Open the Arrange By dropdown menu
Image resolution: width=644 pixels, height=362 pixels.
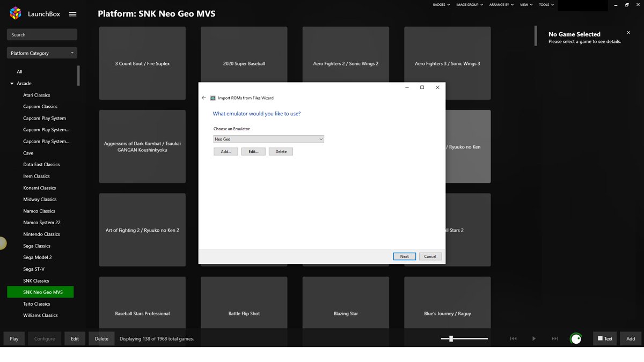501,5
